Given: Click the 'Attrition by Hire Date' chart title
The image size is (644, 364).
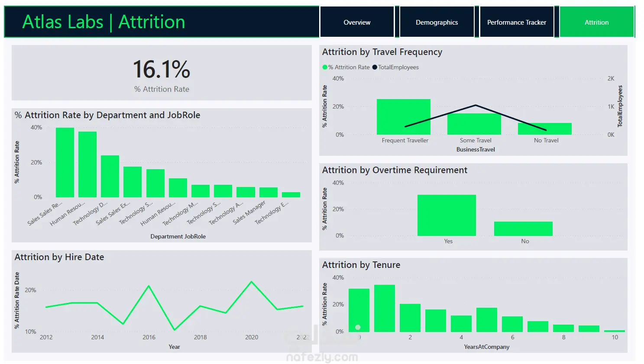Looking at the screenshot, I should pyautogui.click(x=59, y=257).
